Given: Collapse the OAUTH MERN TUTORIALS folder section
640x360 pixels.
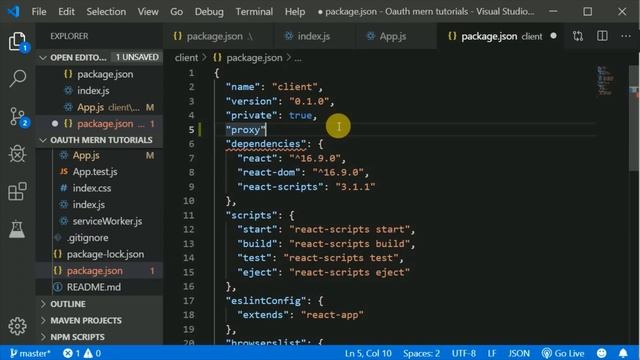Looking at the screenshot, I should tap(99, 140).
